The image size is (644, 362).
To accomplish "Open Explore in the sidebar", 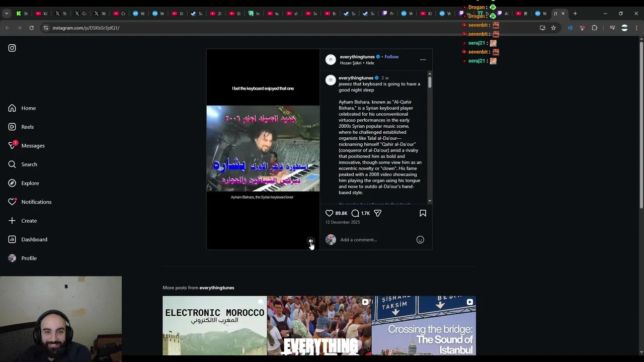I will pos(24,183).
